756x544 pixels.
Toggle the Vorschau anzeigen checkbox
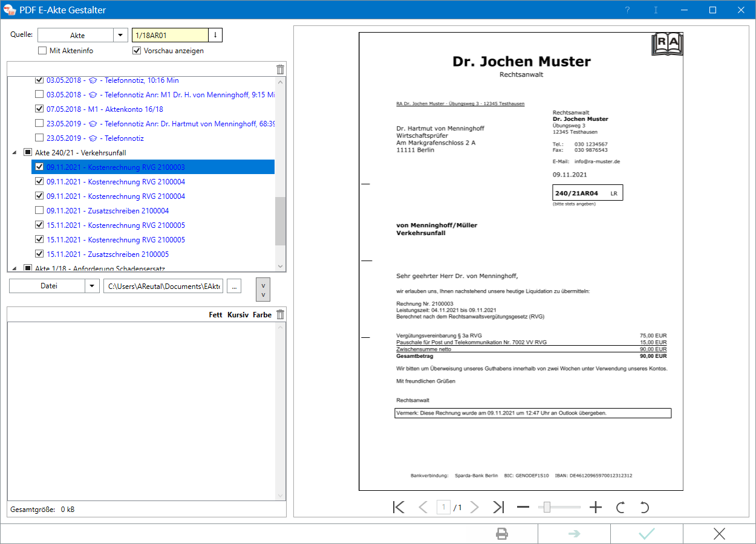click(x=137, y=51)
